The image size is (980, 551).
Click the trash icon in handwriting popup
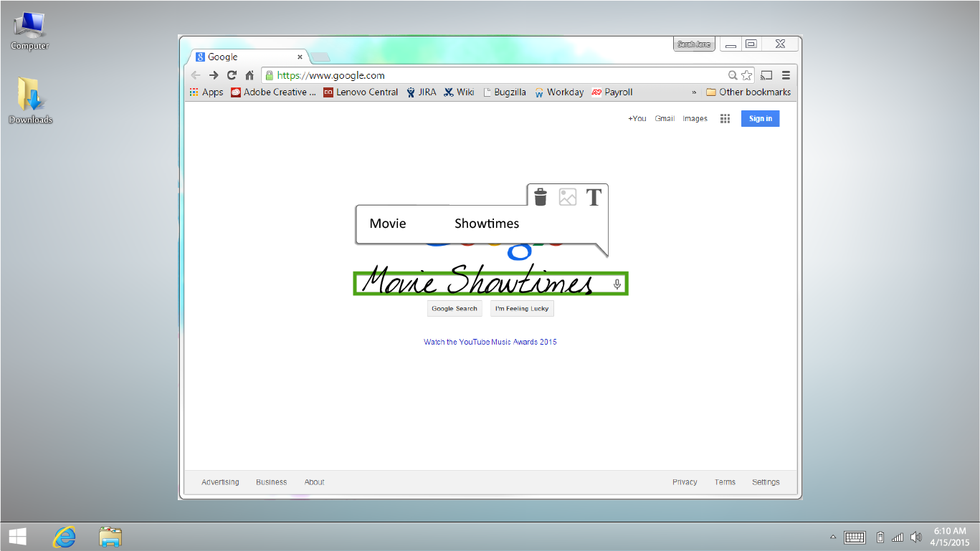541,197
